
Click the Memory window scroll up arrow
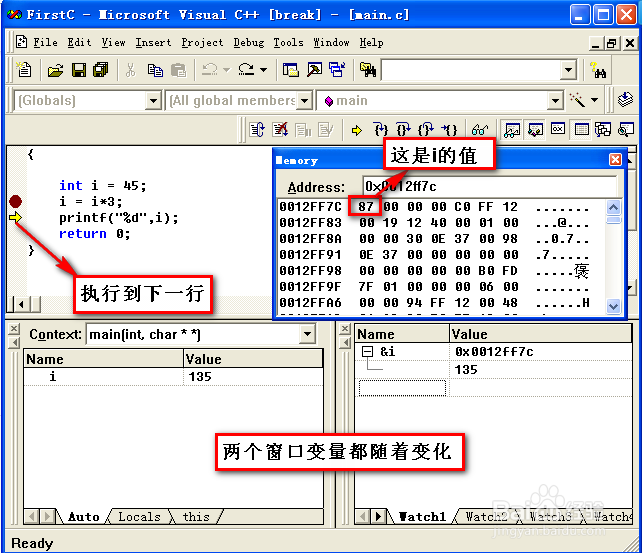pos(613,208)
